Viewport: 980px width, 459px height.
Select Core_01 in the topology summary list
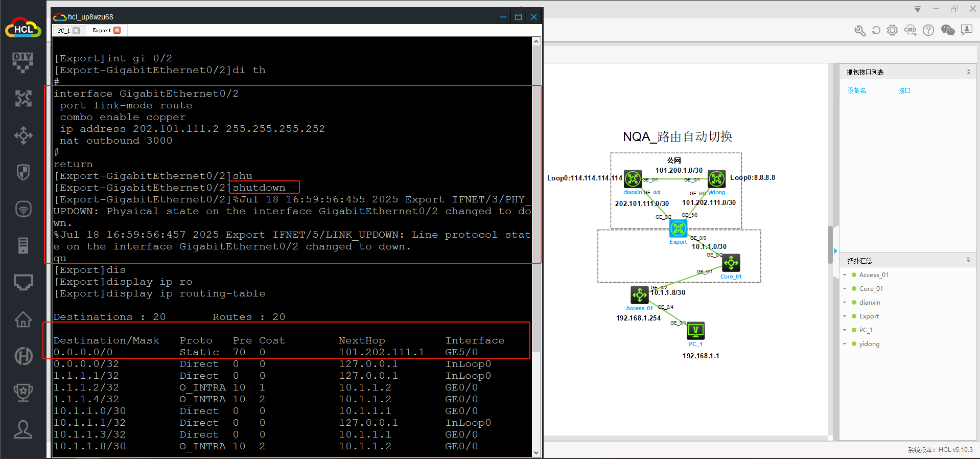point(871,289)
